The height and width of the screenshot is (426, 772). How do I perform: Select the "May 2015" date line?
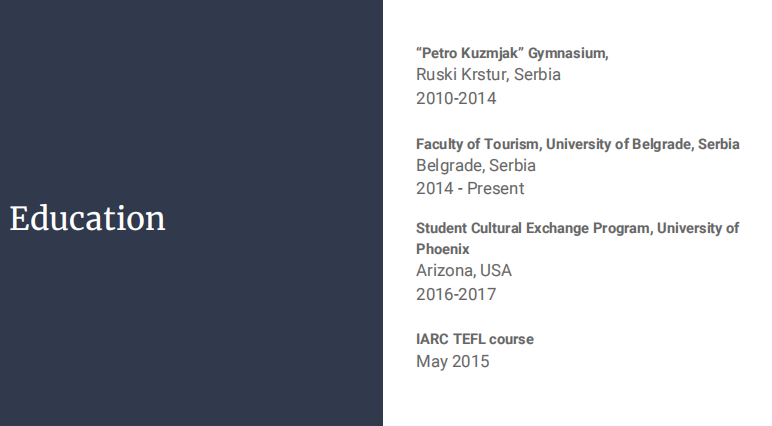(x=453, y=361)
